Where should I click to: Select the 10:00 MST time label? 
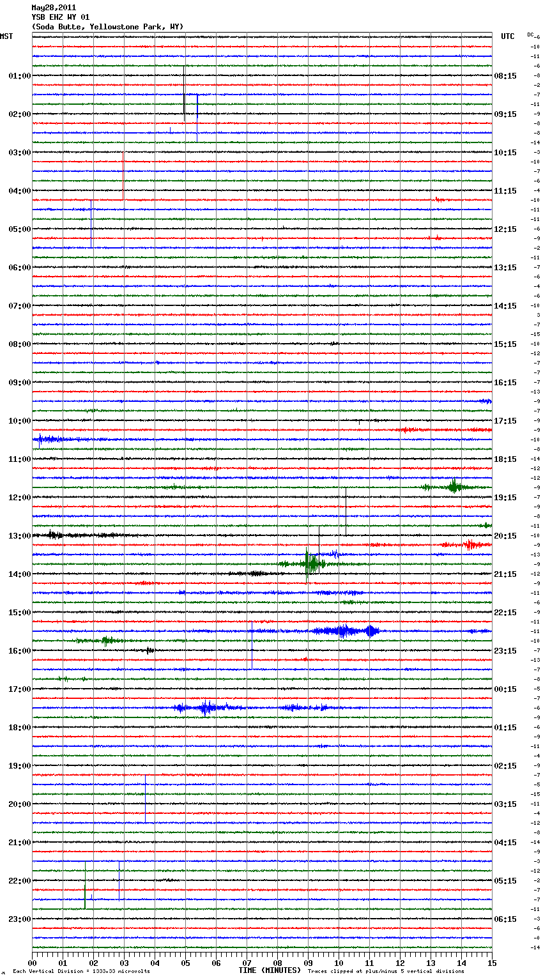[x=19, y=421]
